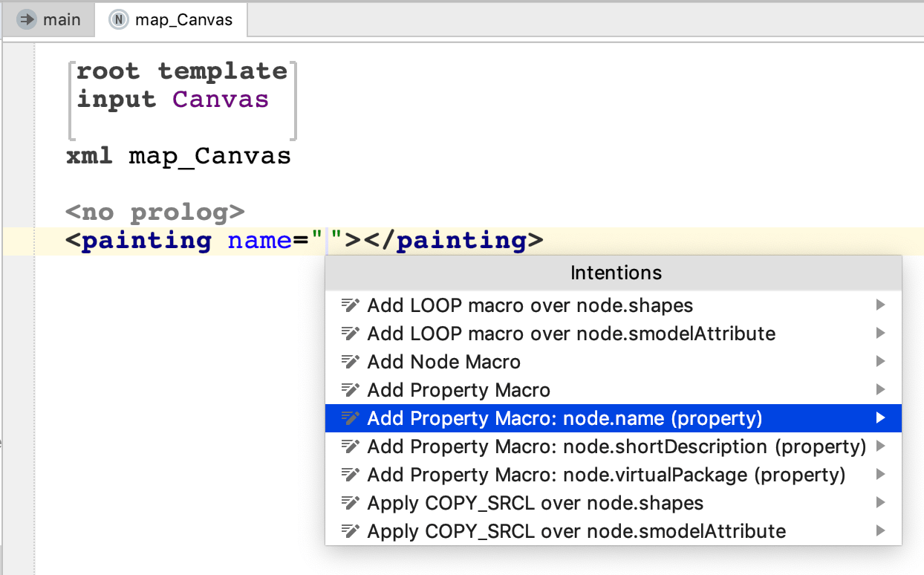Expand submenu arrow for node.name property macro
The height and width of the screenshot is (575, 924).
click(880, 418)
